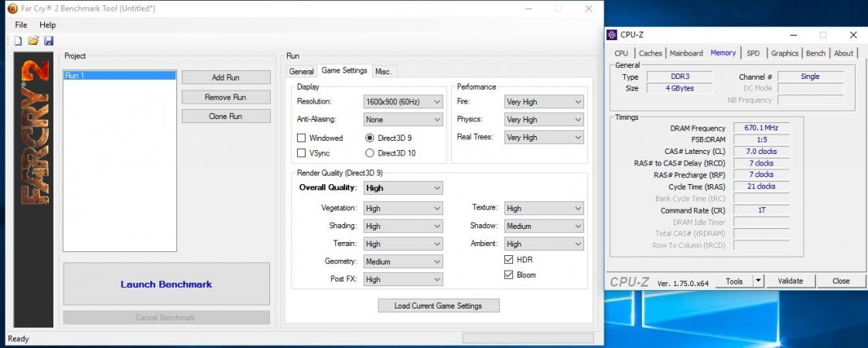The height and width of the screenshot is (348, 868).
Task: Click the CPU-Z Validate button
Action: coord(790,281)
